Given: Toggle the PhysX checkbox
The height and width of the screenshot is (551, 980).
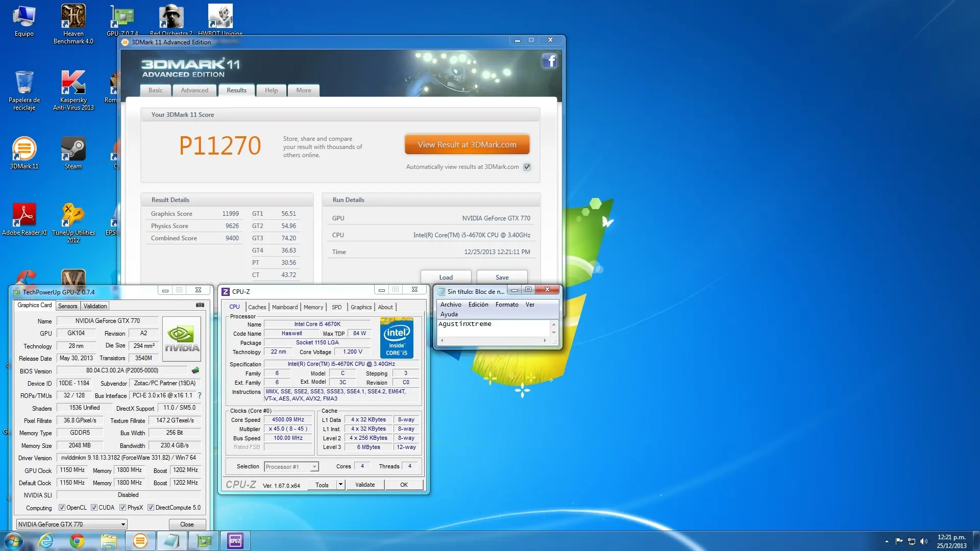Looking at the screenshot, I should (x=122, y=508).
